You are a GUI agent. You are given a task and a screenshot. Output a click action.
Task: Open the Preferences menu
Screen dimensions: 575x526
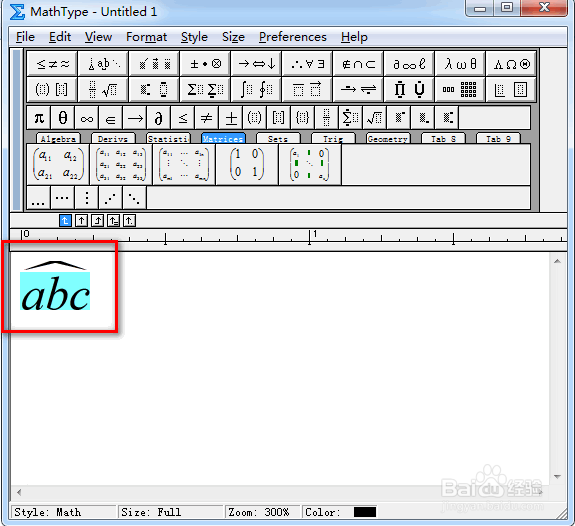293,37
